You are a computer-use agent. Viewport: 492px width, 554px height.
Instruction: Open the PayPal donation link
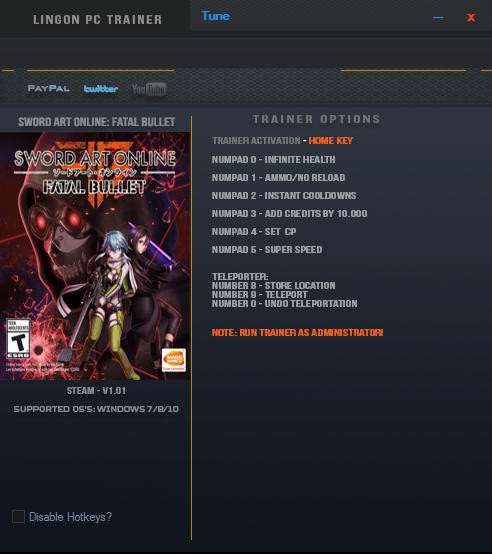pyautogui.click(x=48, y=88)
